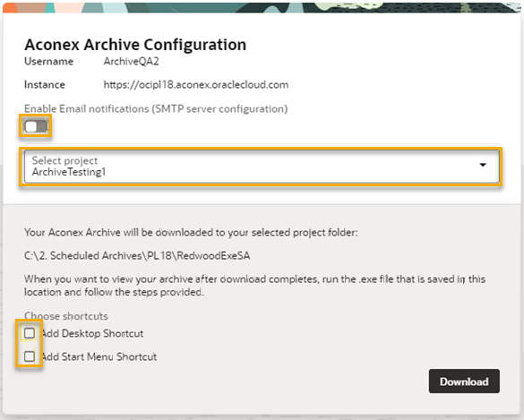Screen dimensions: 524x420
Task: Tick the Add Start Menu Shortcut checkbox
Action: click(30, 356)
